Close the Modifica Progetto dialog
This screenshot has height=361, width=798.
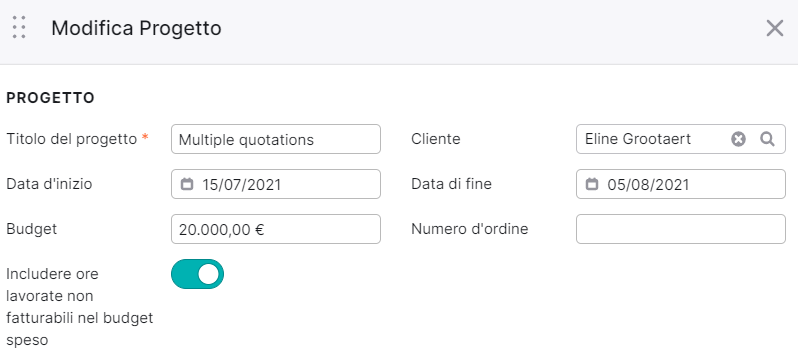click(x=775, y=28)
